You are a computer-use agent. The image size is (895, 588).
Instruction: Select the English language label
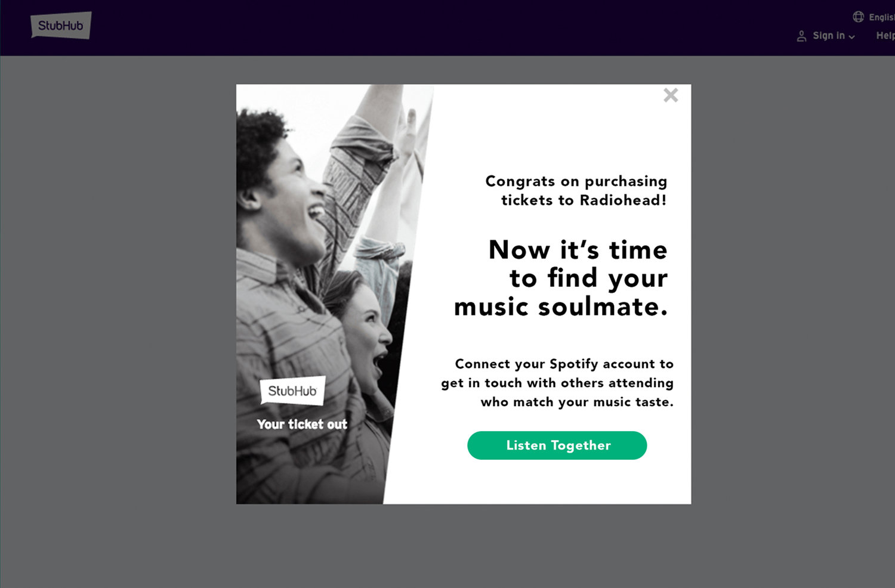(x=881, y=17)
